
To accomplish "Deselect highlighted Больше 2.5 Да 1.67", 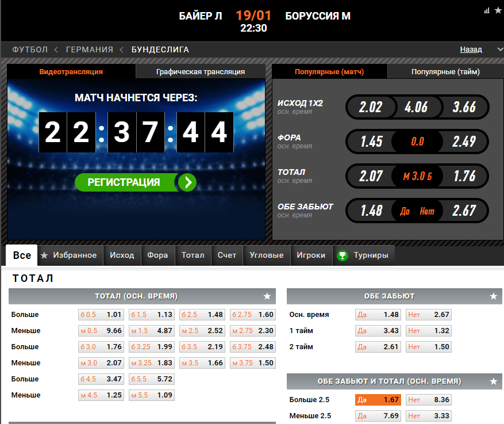I will click(x=378, y=400).
